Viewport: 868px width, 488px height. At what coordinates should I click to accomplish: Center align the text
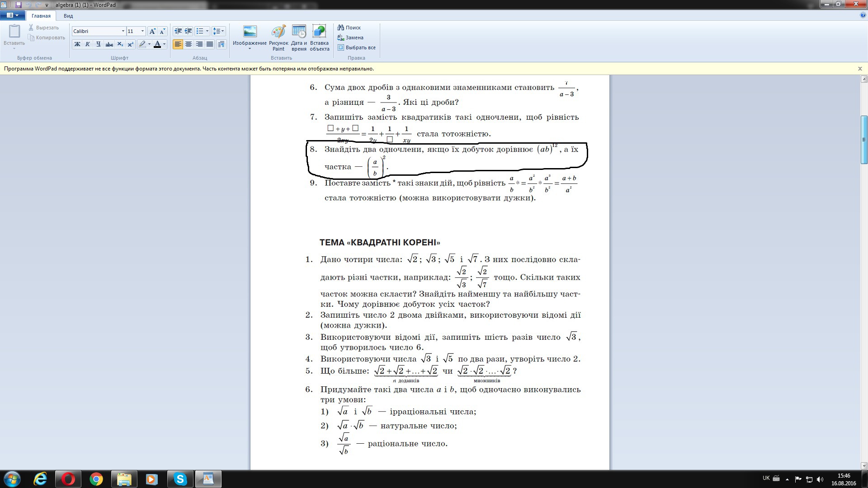coord(189,44)
